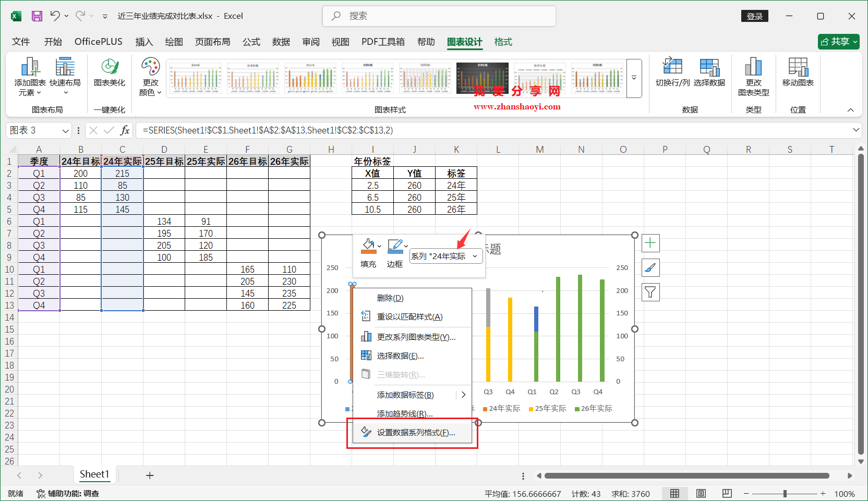The width and height of the screenshot is (868, 501).
Task: Undo the last action
Action: (55, 16)
